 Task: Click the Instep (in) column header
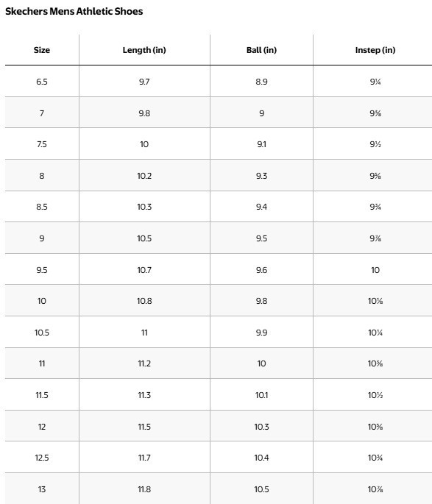(x=375, y=50)
